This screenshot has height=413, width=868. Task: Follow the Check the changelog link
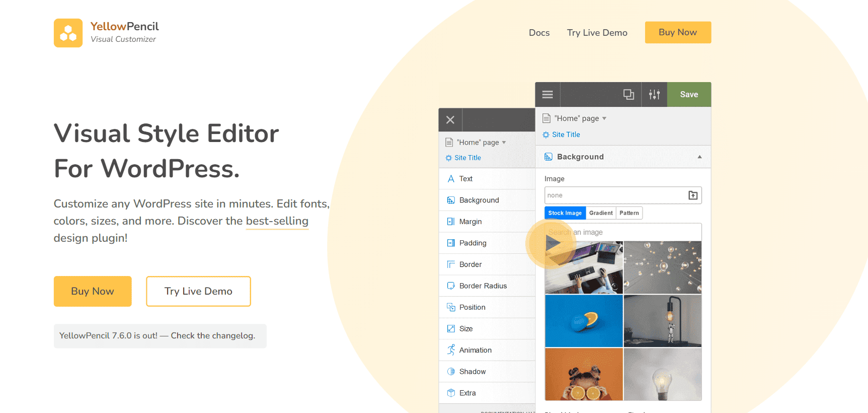213,335
